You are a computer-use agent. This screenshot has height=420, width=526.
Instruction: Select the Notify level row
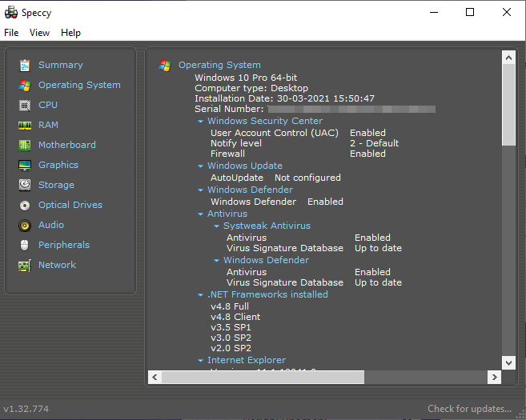[x=304, y=143]
